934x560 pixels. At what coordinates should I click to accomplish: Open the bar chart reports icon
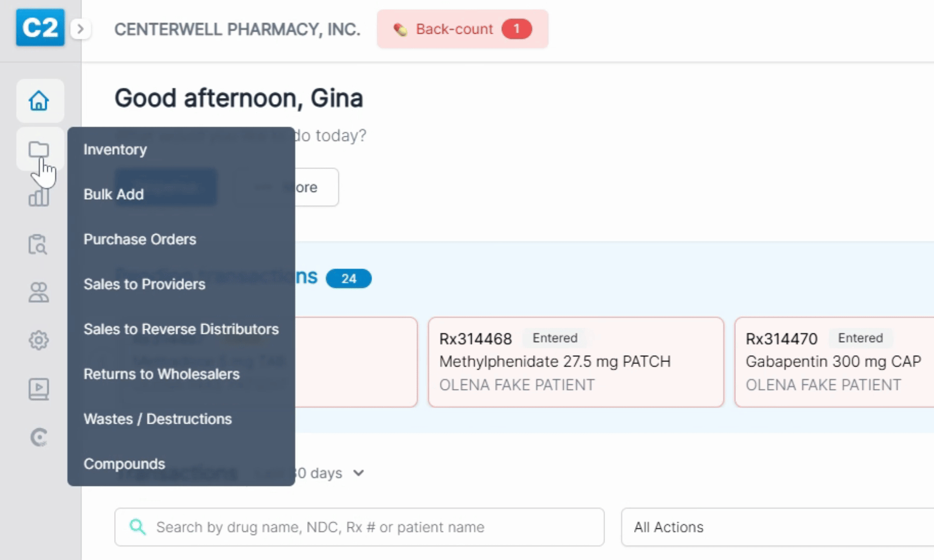(39, 197)
